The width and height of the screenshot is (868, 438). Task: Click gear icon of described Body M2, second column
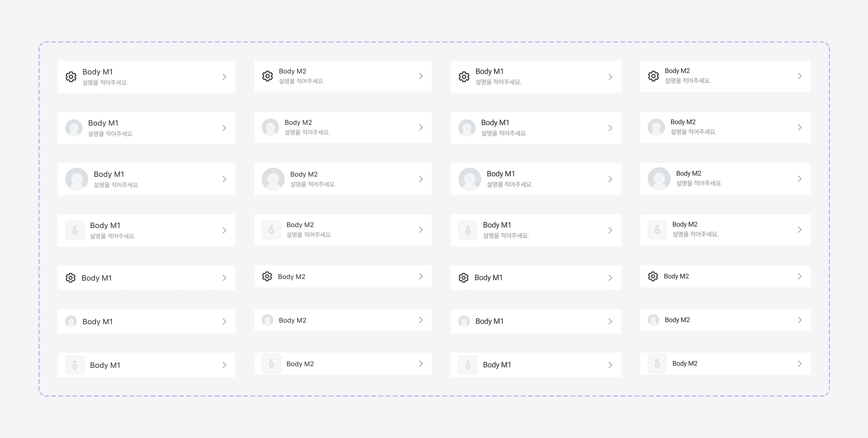pyautogui.click(x=268, y=76)
